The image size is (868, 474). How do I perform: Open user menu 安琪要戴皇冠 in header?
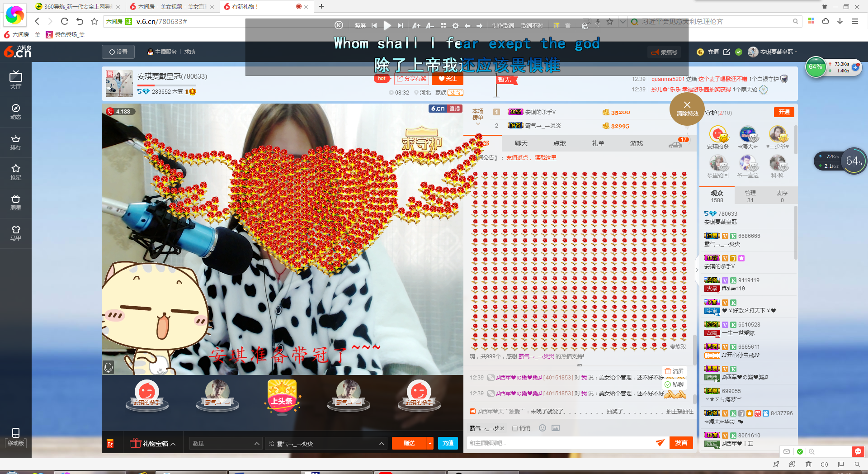point(773,52)
